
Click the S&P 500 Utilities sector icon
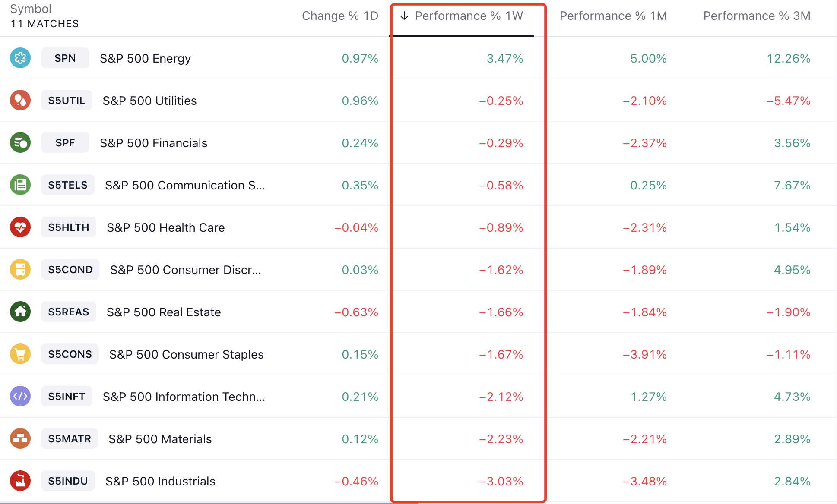click(20, 101)
